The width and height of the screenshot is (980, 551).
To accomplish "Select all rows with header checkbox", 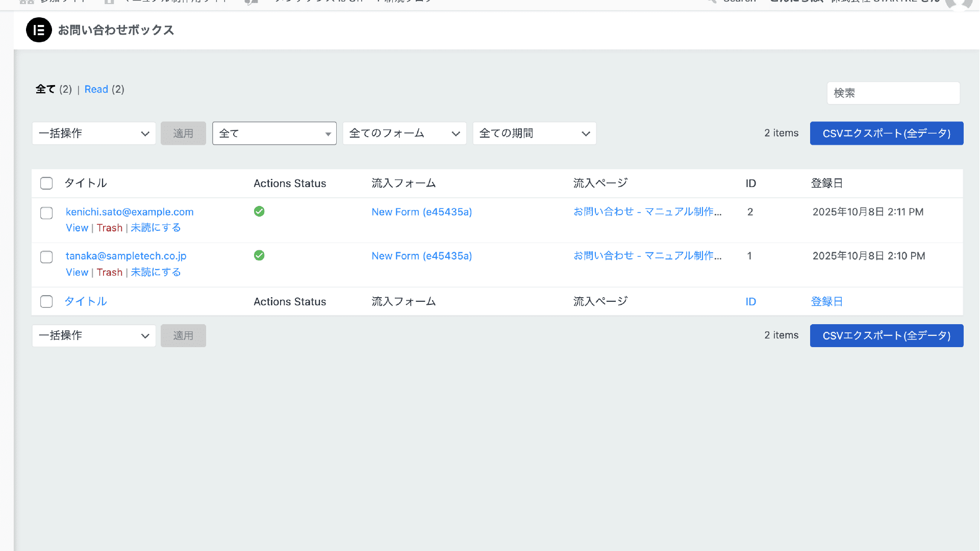I will pyautogui.click(x=46, y=183).
